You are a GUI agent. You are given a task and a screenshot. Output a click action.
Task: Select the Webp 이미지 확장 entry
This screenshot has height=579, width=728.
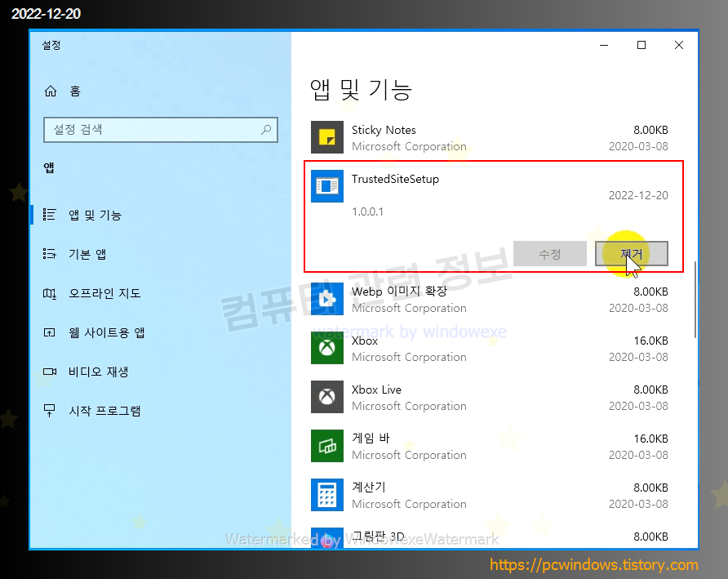click(490, 299)
